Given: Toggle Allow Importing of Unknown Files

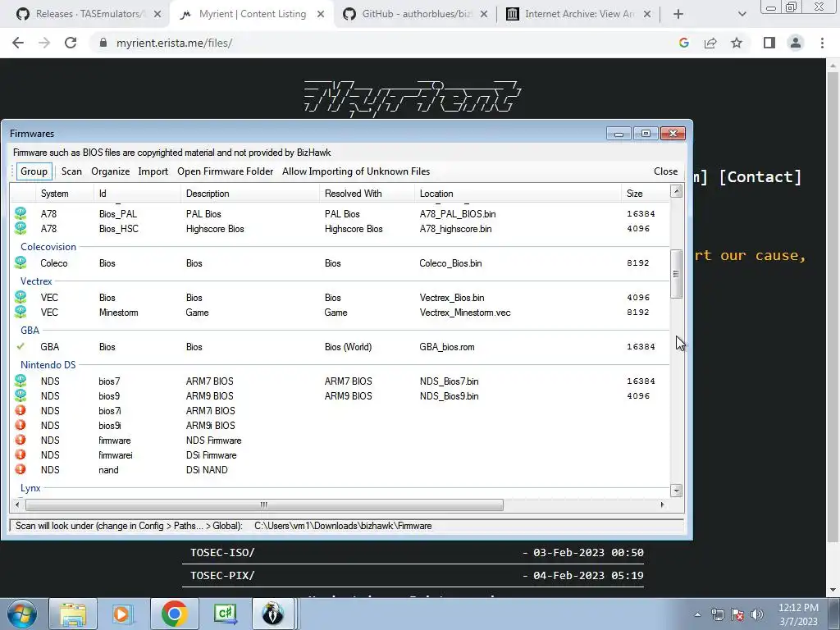Looking at the screenshot, I should pos(356,171).
